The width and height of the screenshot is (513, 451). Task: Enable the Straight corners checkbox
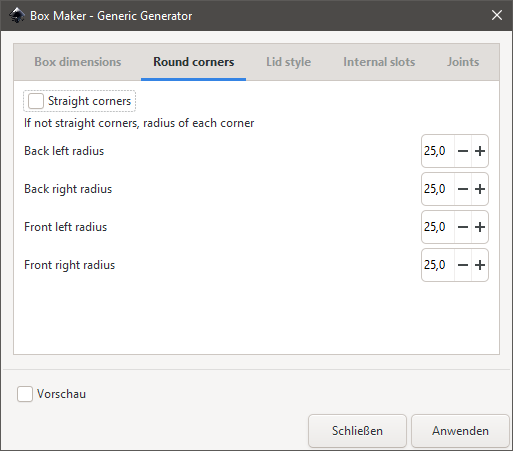(36, 101)
